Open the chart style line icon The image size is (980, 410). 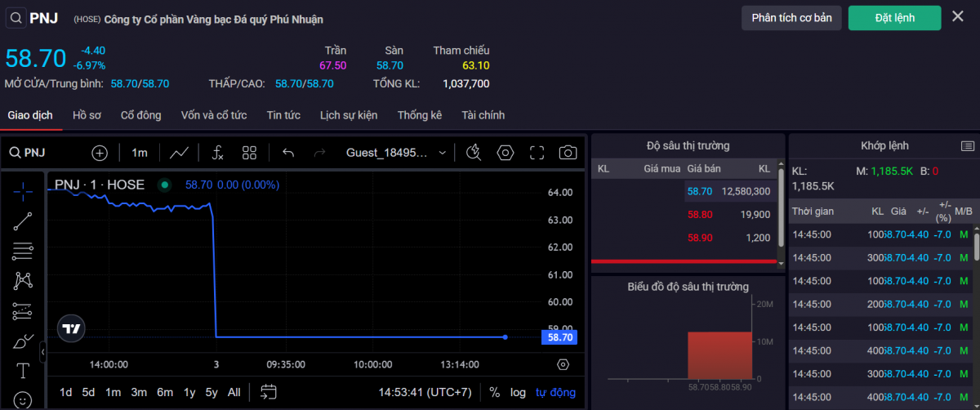pyautogui.click(x=180, y=153)
